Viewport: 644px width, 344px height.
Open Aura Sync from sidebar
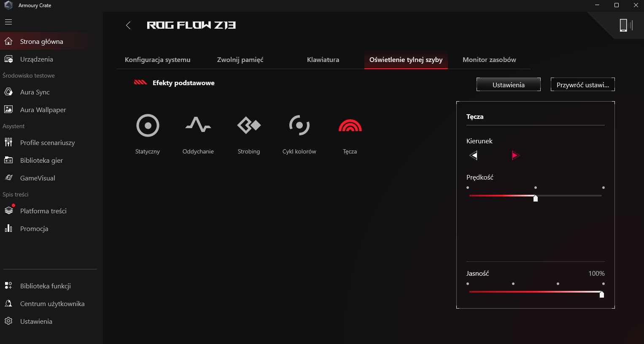click(x=35, y=92)
